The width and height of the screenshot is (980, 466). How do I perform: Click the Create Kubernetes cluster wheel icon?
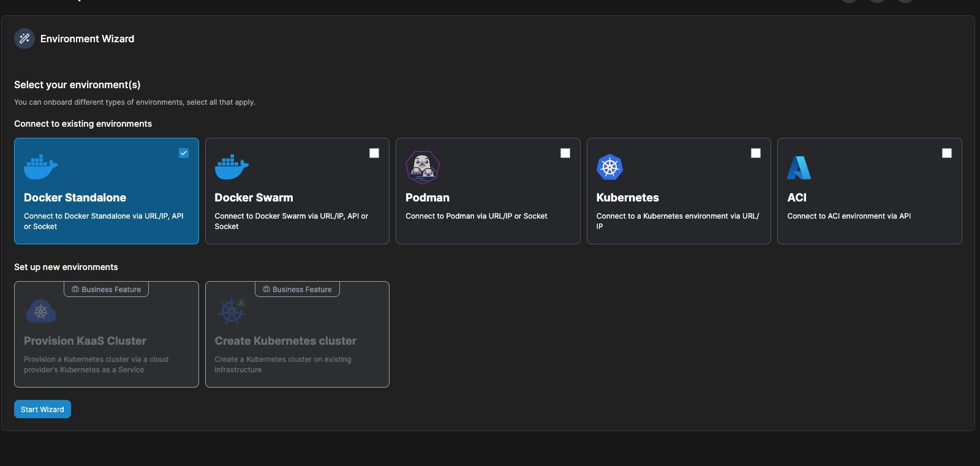click(232, 311)
